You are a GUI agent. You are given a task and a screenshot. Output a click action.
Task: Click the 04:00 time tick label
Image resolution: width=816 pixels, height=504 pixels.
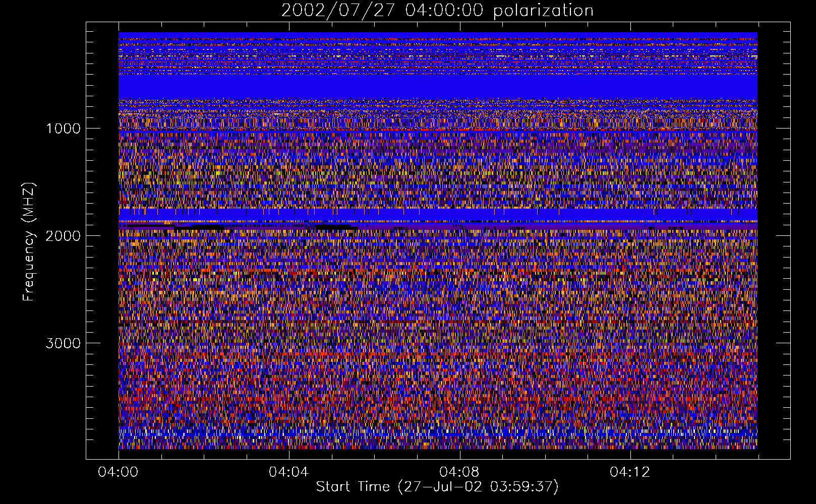click(x=119, y=472)
